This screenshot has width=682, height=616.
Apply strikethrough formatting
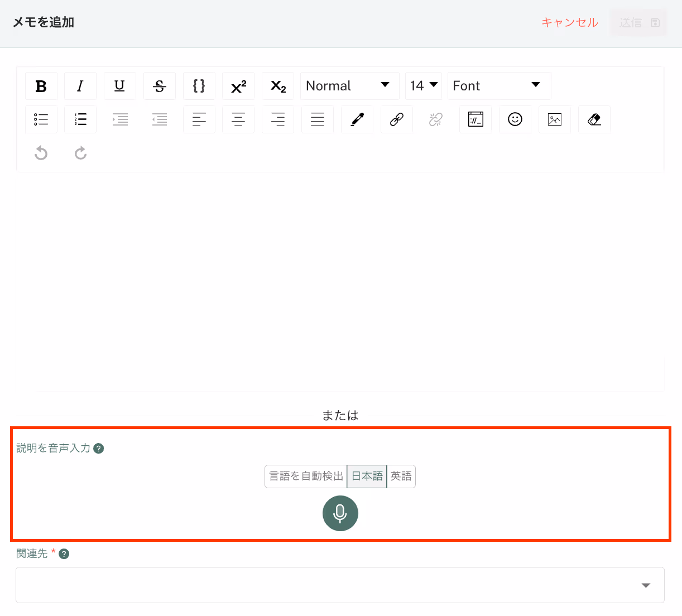pyautogui.click(x=160, y=86)
